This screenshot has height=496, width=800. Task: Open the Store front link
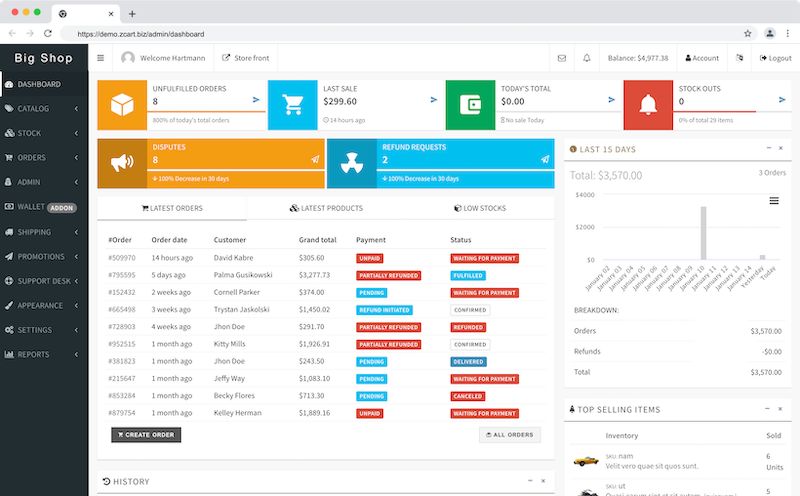(x=245, y=58)
